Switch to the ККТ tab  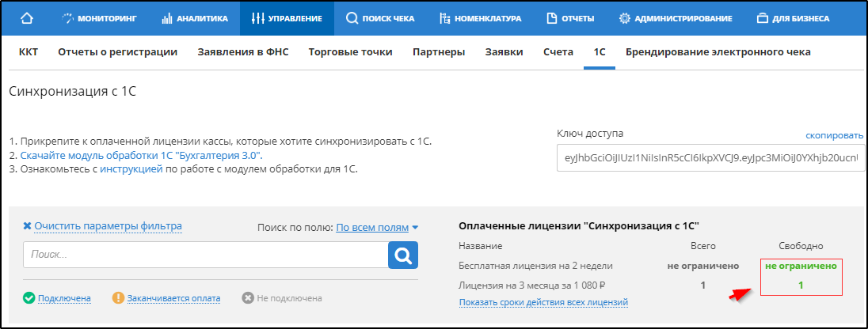[x=29, y=52]
